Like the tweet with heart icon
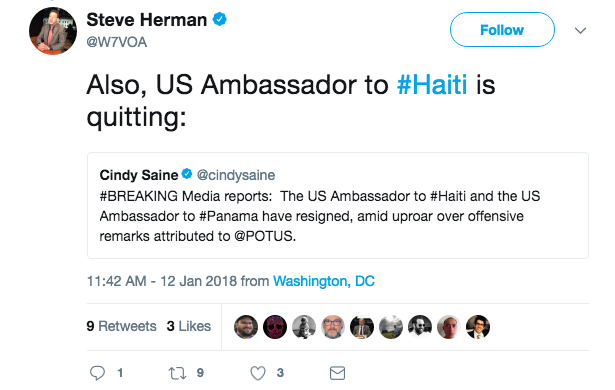This screenshot has height=390, width=615. coord(258,373)
